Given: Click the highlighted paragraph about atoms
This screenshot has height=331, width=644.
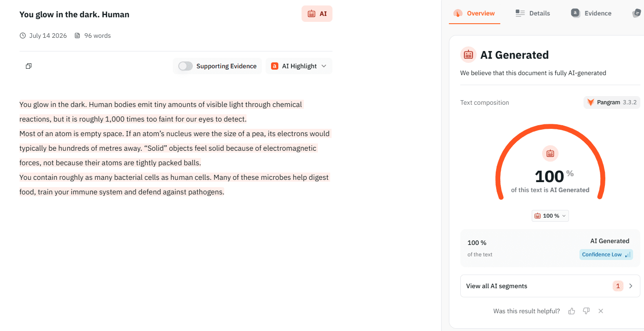Looking at the screenshot, I should point(175,148).
